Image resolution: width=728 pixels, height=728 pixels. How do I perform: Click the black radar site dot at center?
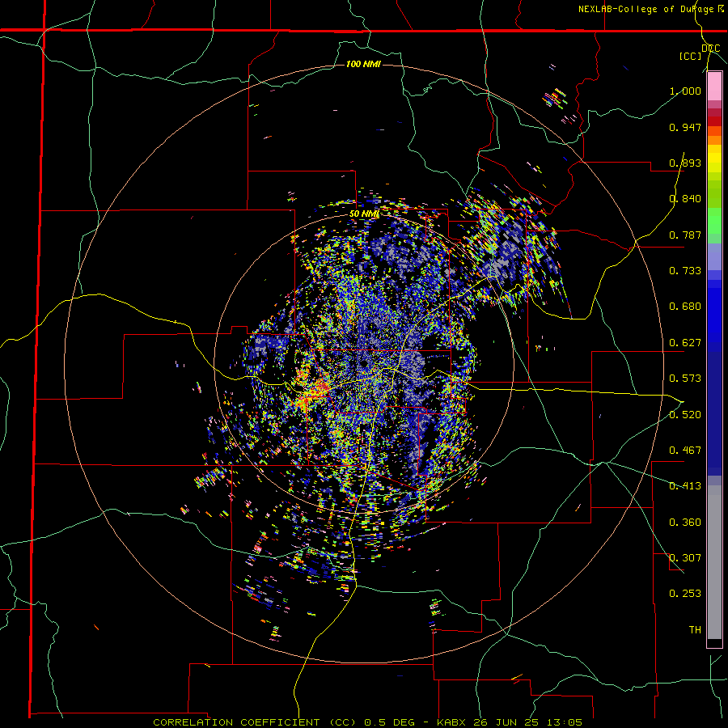[x=365, y=363]
